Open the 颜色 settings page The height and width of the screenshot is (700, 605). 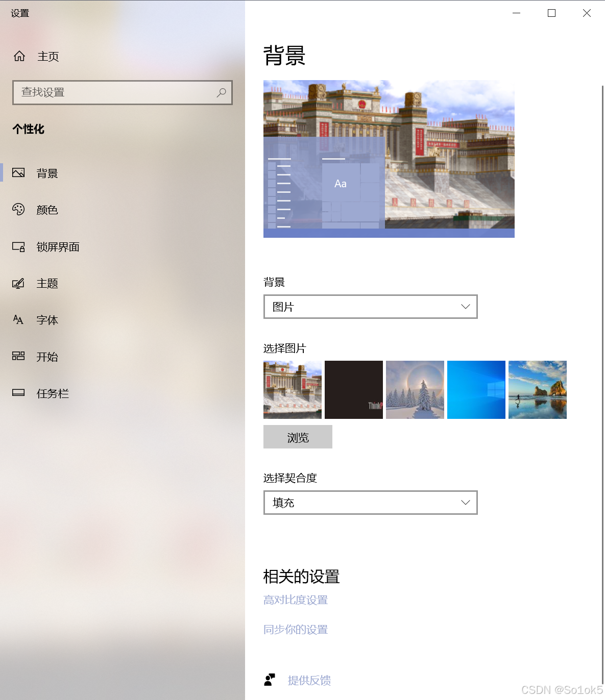coord(123,210)
